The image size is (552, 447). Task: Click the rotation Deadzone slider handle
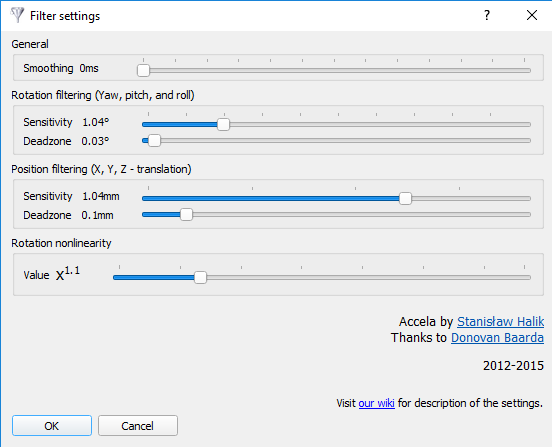tap(154, 140)
